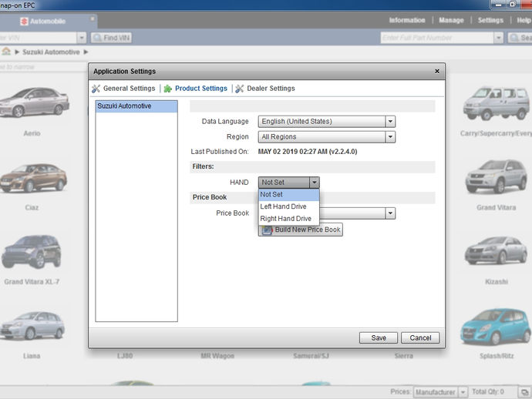532x399 pixels.
Task: Open the Price Book dropdown arrow
Action: tap(390, 213)
